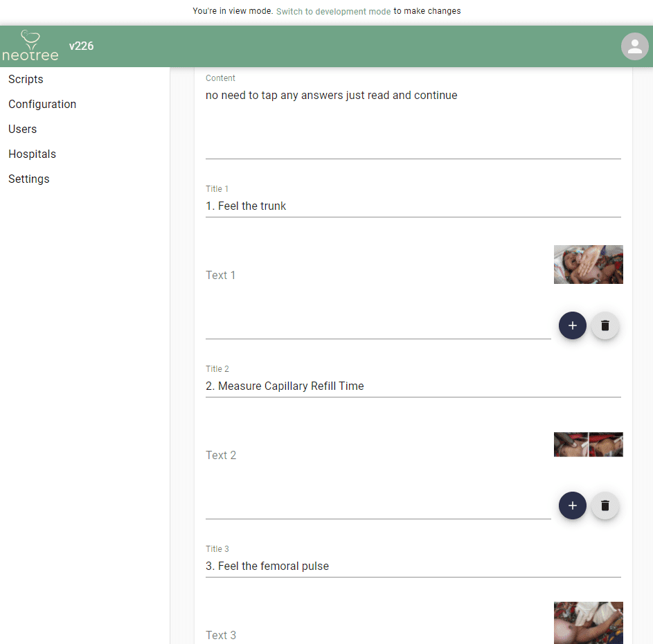This screenshot has height=644, width=653.
Task: Open Scripts in the sidebar
Action: click(x=26, y=79)
